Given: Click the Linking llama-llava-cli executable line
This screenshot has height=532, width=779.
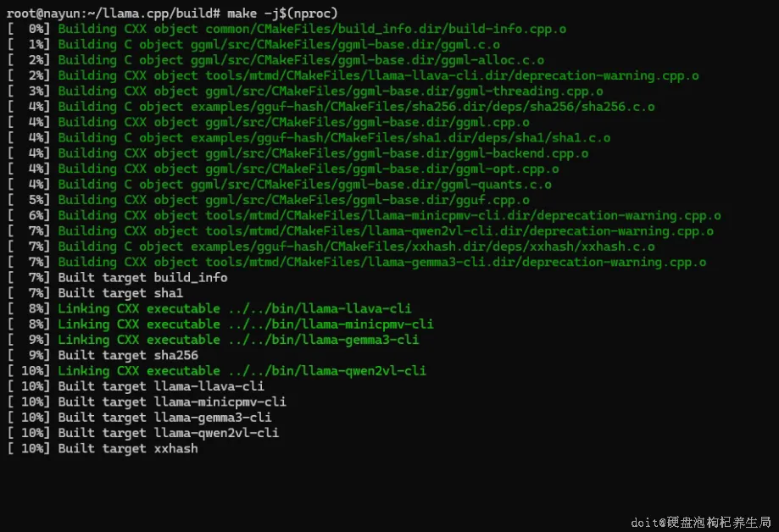Looking at the screenshot, I should (235, 308).
